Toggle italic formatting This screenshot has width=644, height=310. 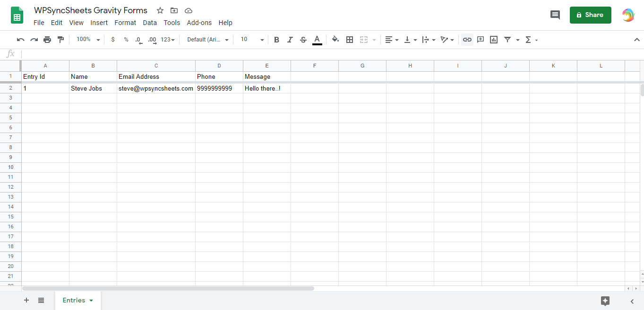(x=290, y=40)
